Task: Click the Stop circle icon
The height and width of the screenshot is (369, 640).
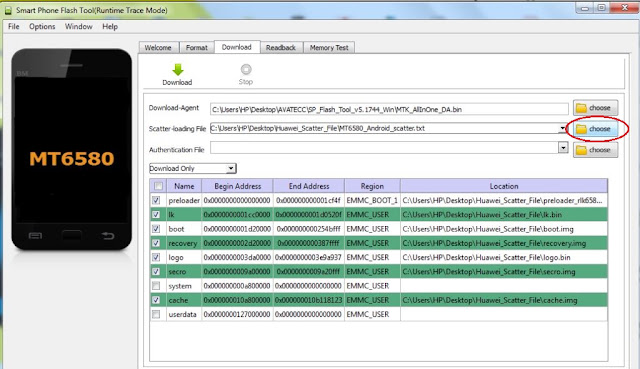Action: (246, 69)
